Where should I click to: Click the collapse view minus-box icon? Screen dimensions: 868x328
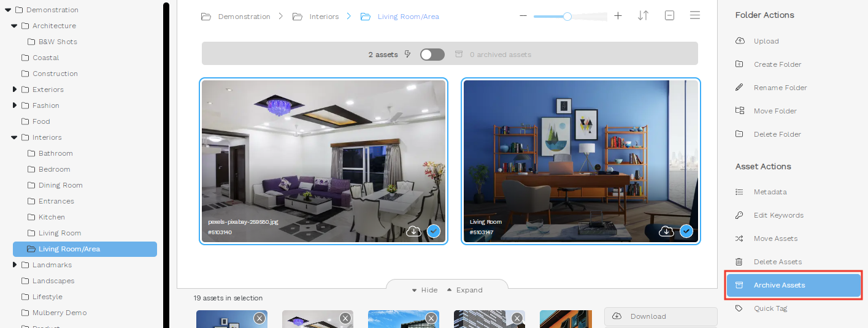669,15
